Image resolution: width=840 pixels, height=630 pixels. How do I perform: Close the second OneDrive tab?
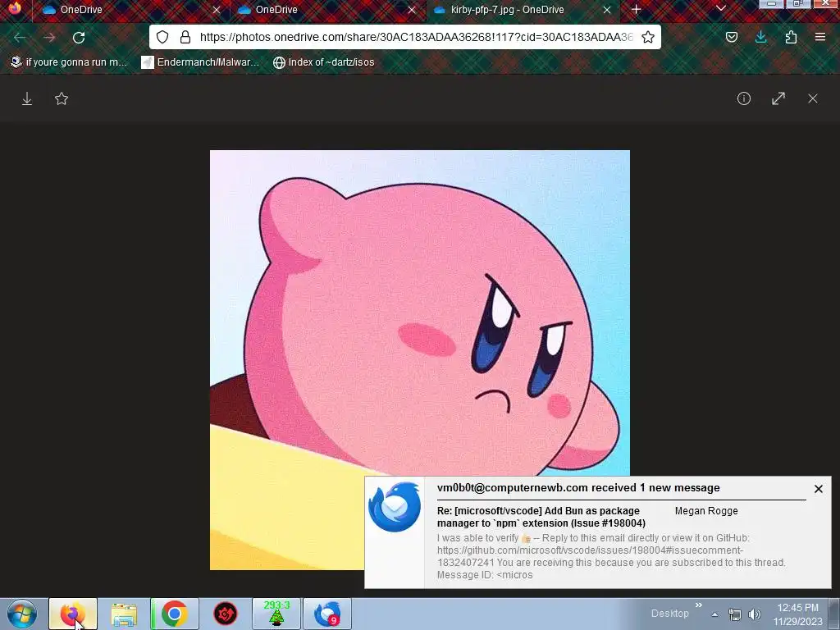pos(412,10)
